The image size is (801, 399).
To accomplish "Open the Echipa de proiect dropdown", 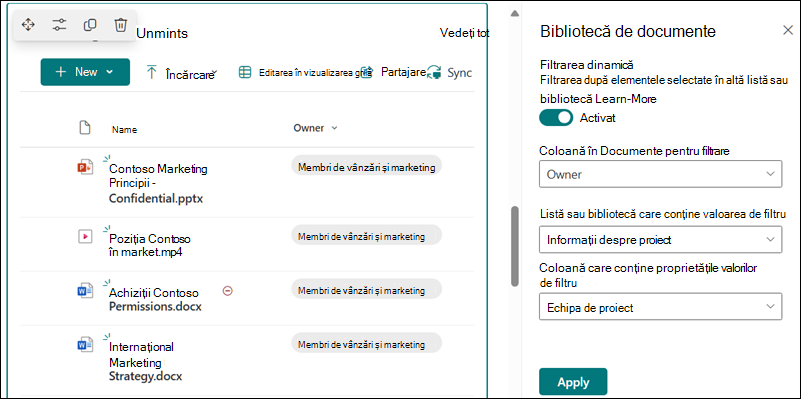I will point(661,307).
